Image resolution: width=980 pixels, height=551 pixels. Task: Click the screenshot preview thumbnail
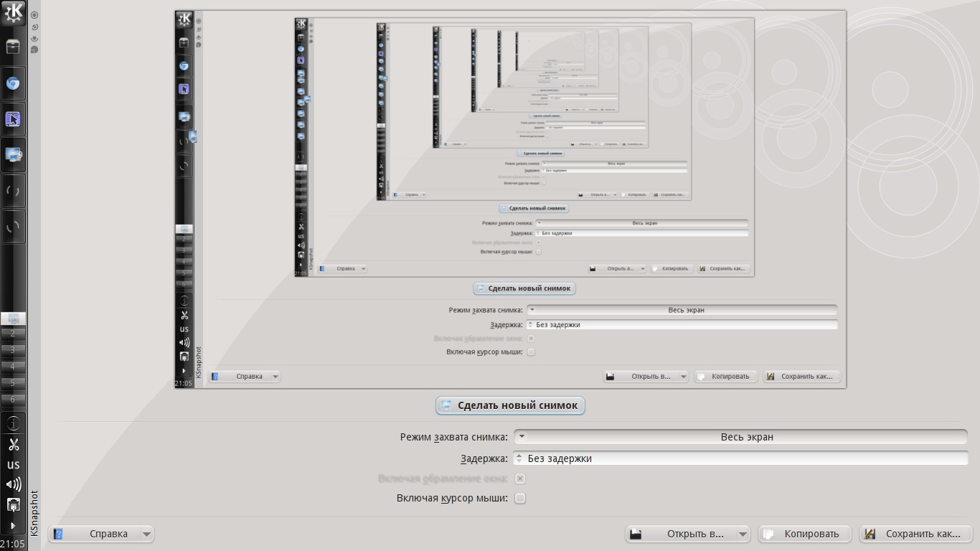510,199
